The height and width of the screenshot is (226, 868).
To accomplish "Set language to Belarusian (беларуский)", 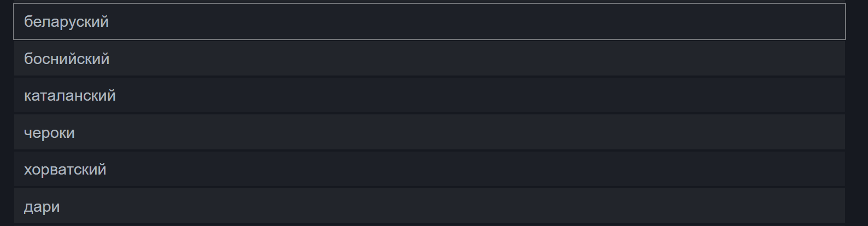I will pos(66,22).
